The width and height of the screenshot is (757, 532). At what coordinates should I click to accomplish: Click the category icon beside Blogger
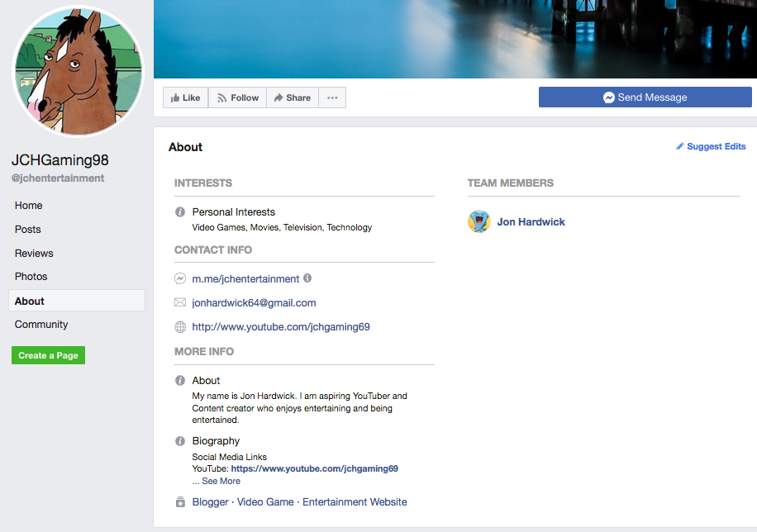180,502
